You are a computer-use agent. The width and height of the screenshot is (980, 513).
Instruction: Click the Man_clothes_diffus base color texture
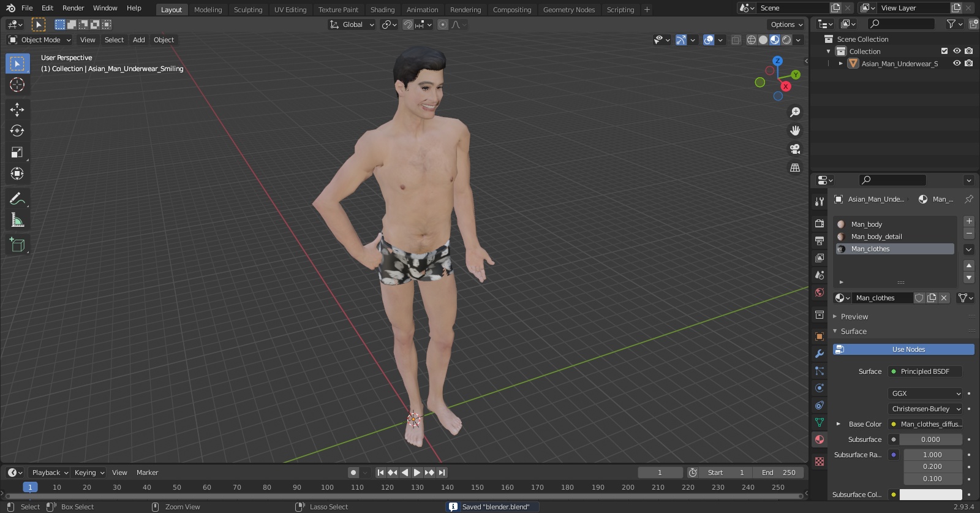pos(925,424)
